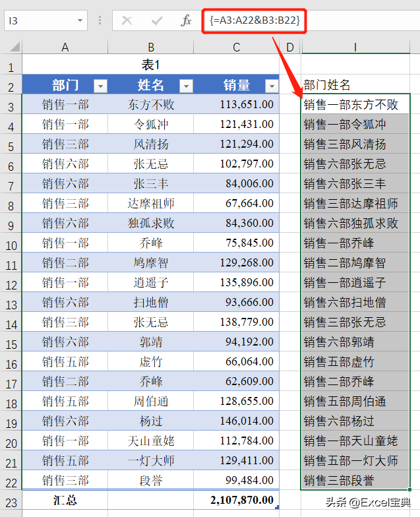Click the total value 2,107,870.00

pyautogui.click(x=236, y=500)
